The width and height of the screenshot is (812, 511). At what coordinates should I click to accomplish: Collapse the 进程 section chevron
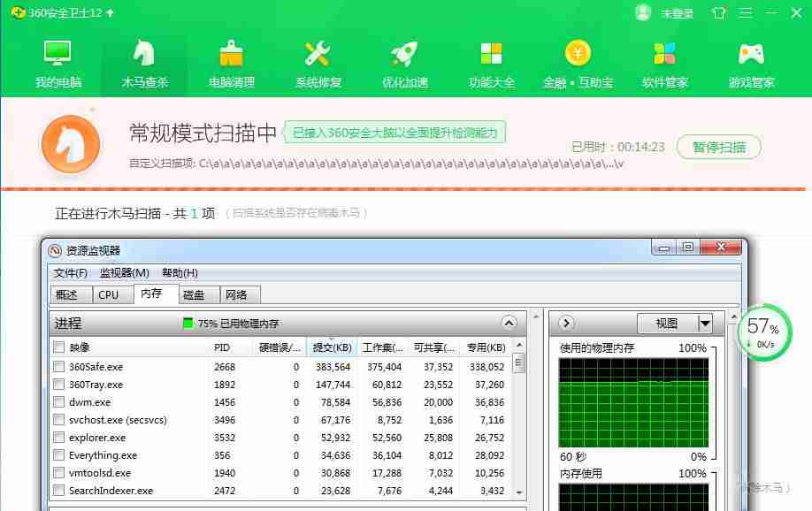[x=509, y=323]
